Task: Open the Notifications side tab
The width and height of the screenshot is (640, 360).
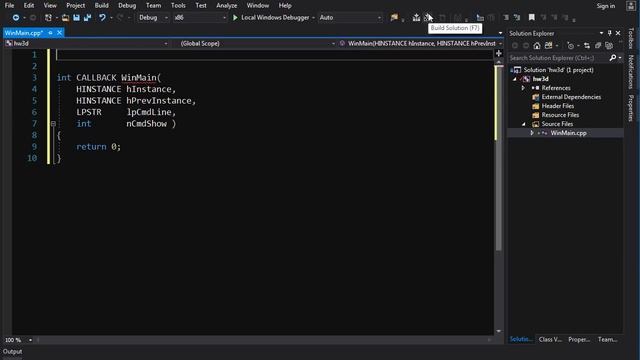Action: point(631,71)
